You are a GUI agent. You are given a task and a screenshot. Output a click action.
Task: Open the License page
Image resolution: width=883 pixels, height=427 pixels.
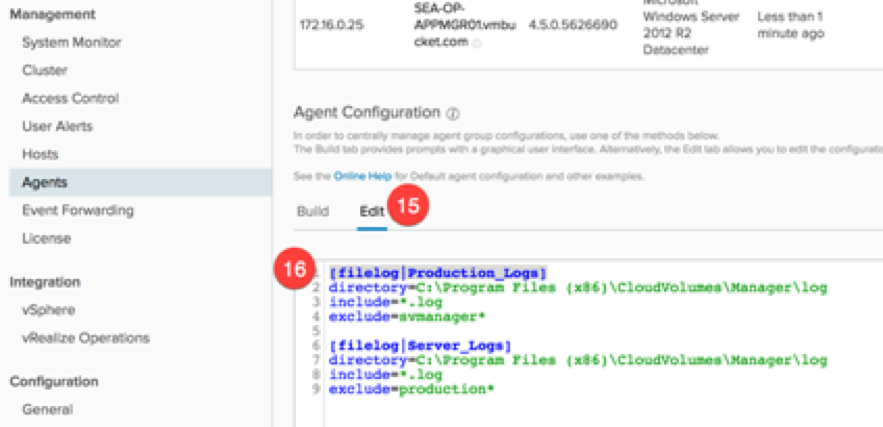(x=46, y=239)
